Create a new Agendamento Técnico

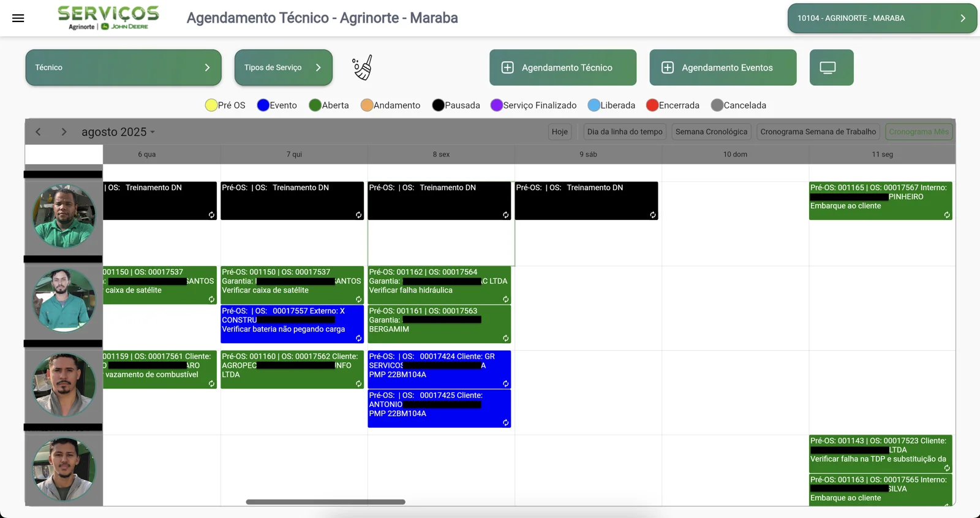click(x=563, y=67)
